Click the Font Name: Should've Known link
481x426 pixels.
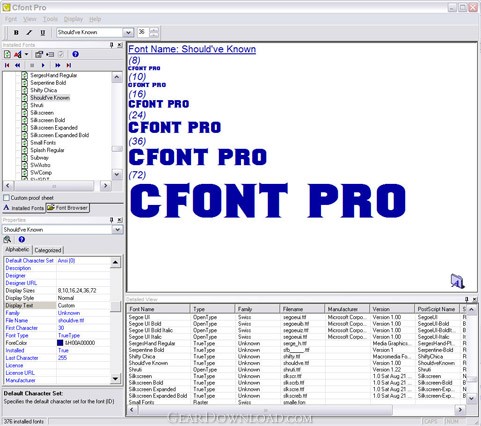pos(192,49)
